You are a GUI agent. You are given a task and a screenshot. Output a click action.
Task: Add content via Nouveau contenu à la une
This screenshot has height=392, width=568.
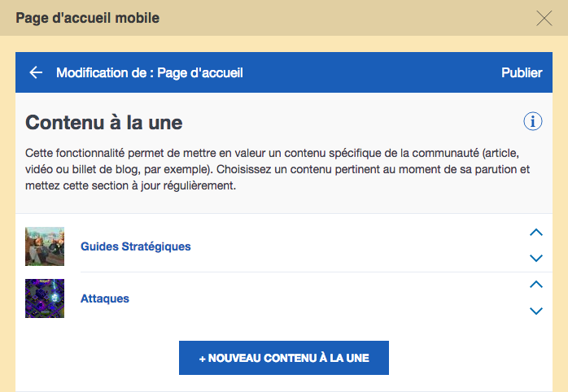(284, 358)
